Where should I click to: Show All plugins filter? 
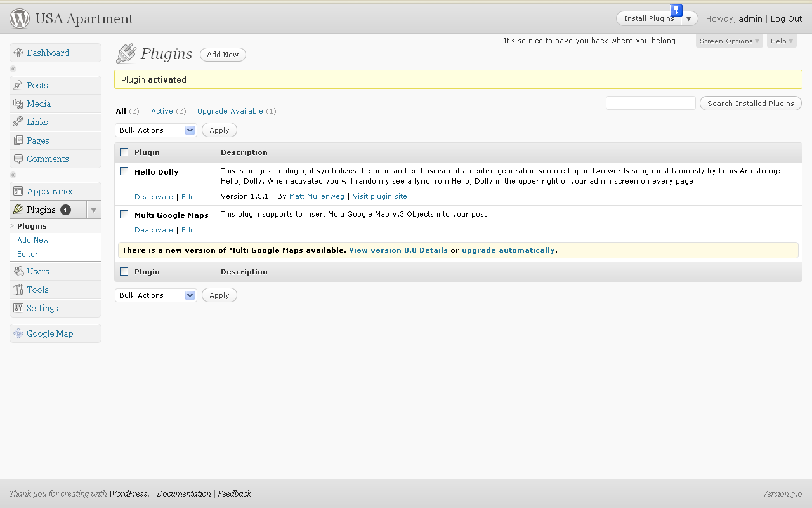(x=121, y=111)
